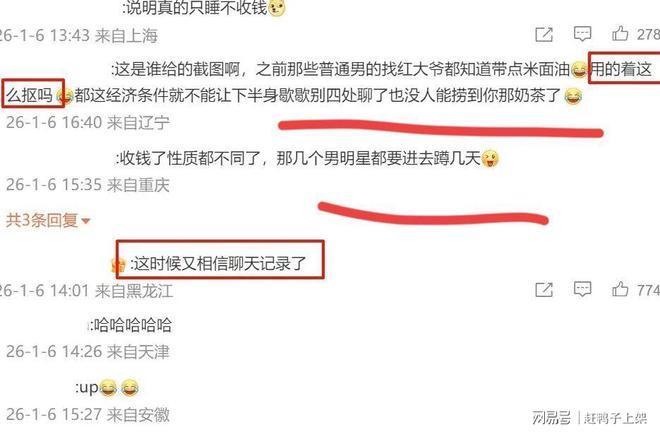Share the comment posted from 黑龙江
The height and width of the screenshot is (432, 660).
point(543,290)
